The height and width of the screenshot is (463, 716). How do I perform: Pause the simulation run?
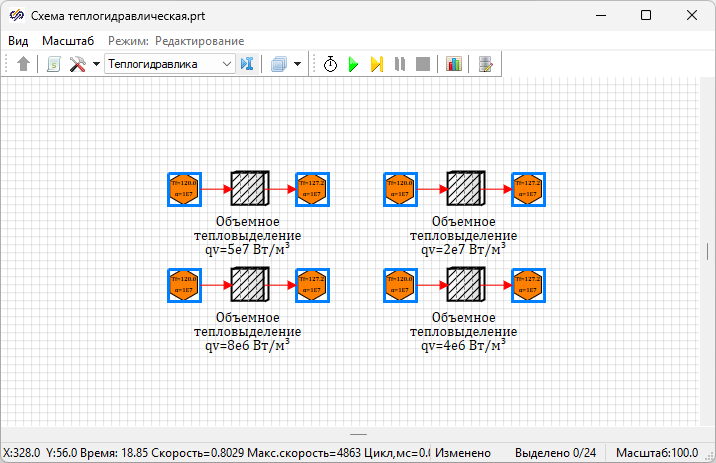coord(400,64)
